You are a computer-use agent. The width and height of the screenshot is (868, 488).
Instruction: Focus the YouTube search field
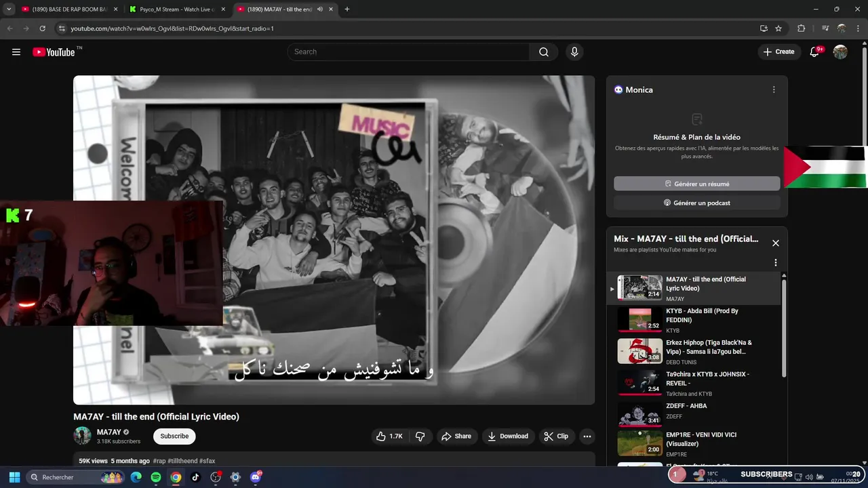(408, 52)
